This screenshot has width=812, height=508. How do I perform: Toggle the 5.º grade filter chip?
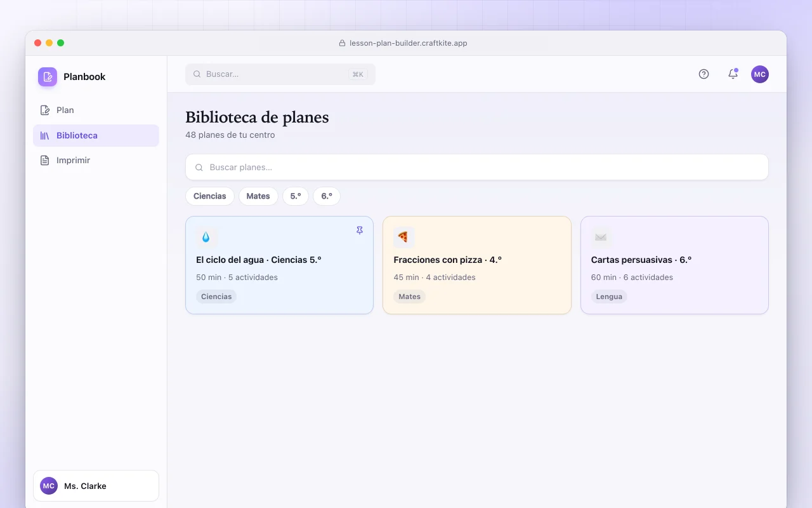[x=296, y=196]
